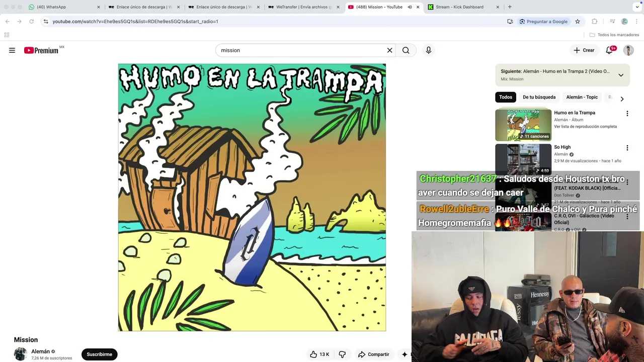Click the '7,26 M de suscriptores' text
644x362 pixels.
point(51,358)
